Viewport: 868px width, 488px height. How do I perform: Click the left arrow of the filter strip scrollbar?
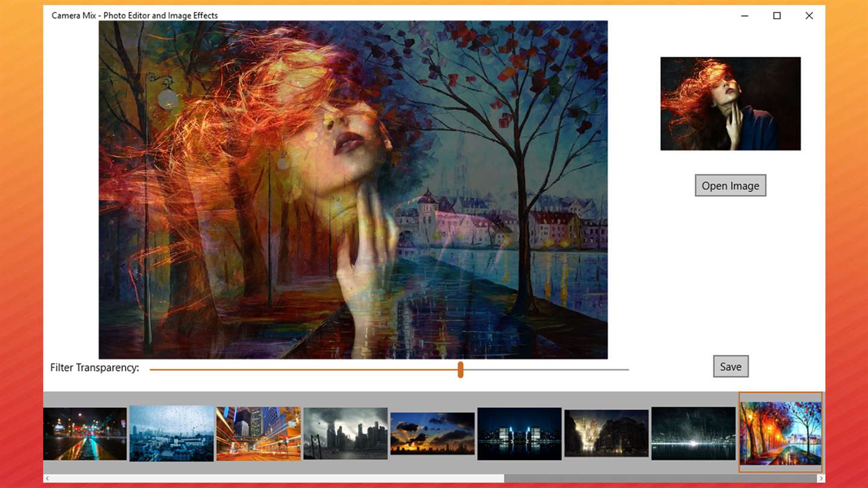(x=48, y=478)
